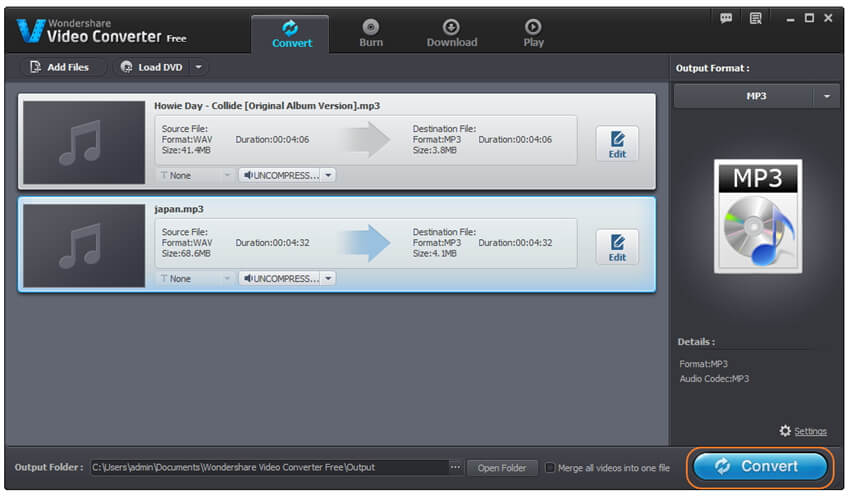Click Size:3.8MB destination text
Screen dimensions: 850x499
click(x=434, y=150)
